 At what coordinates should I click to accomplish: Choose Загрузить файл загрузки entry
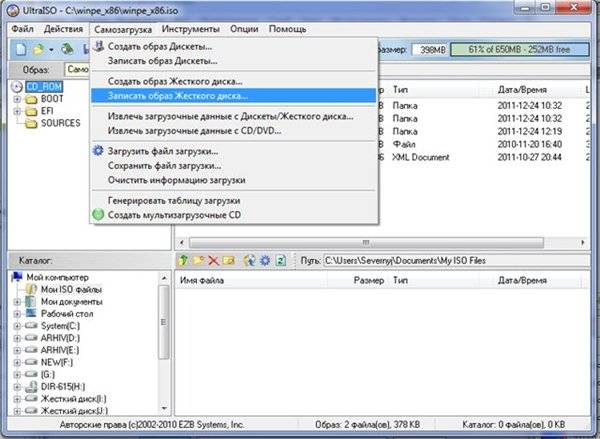click(x=234, y=151)
